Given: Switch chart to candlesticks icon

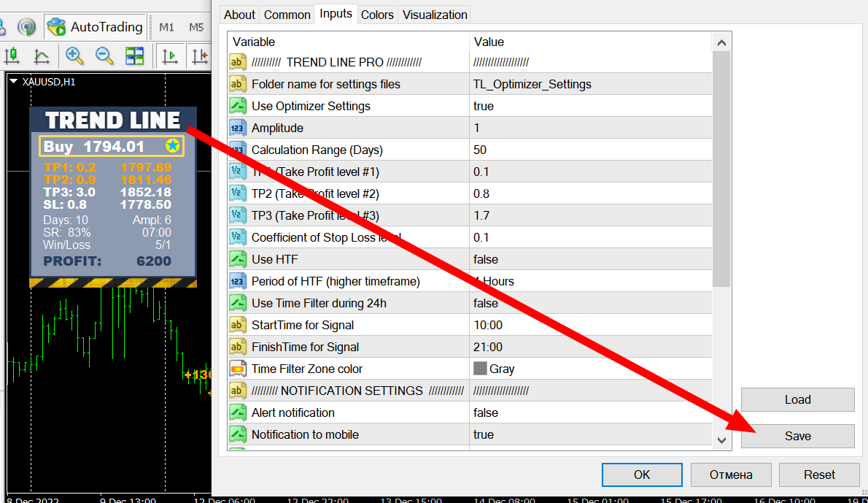Looking at the screenshot, I should coord(12,56).
